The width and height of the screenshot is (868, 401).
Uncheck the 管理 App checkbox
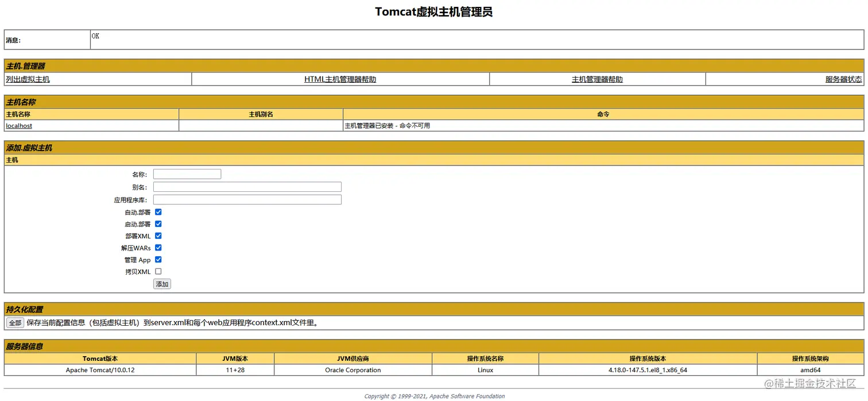tap(158, 260)
